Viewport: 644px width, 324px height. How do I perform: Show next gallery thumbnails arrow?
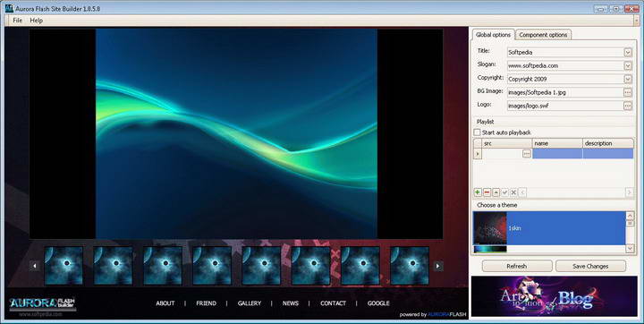coord(438,266)
